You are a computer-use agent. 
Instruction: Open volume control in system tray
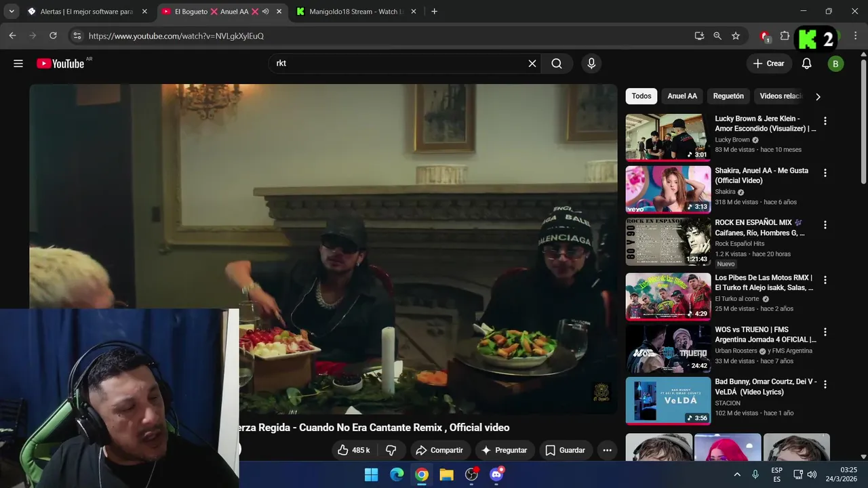tap(812, 474)
